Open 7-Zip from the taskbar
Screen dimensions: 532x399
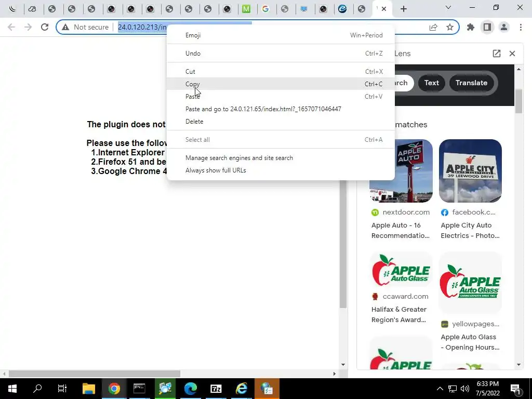[x=216, y=389]
